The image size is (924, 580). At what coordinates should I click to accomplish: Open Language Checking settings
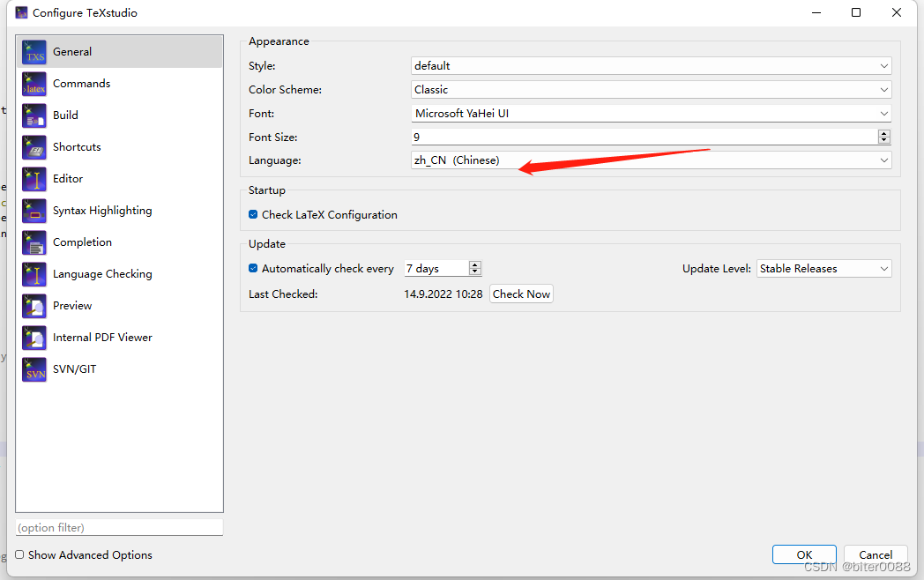(x=120, y=275)
